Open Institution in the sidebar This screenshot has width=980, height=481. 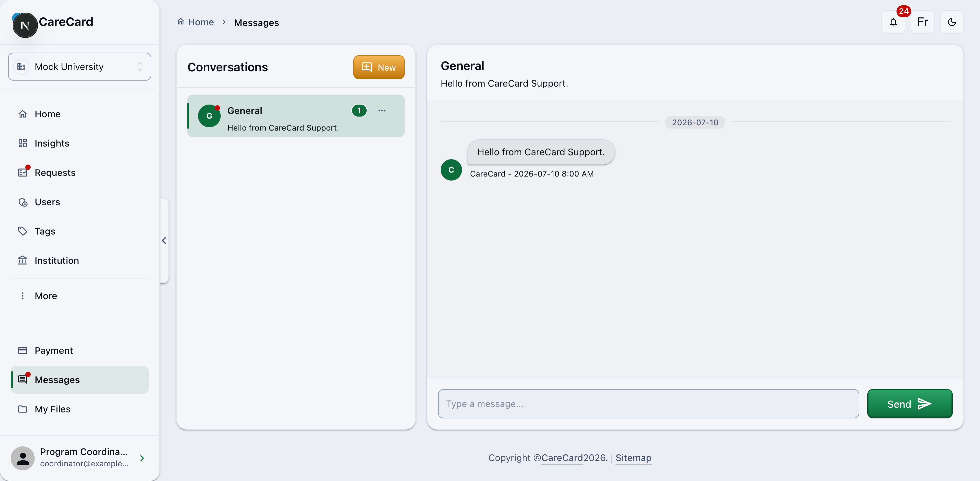pyautogui.click(x=80, y=260)
